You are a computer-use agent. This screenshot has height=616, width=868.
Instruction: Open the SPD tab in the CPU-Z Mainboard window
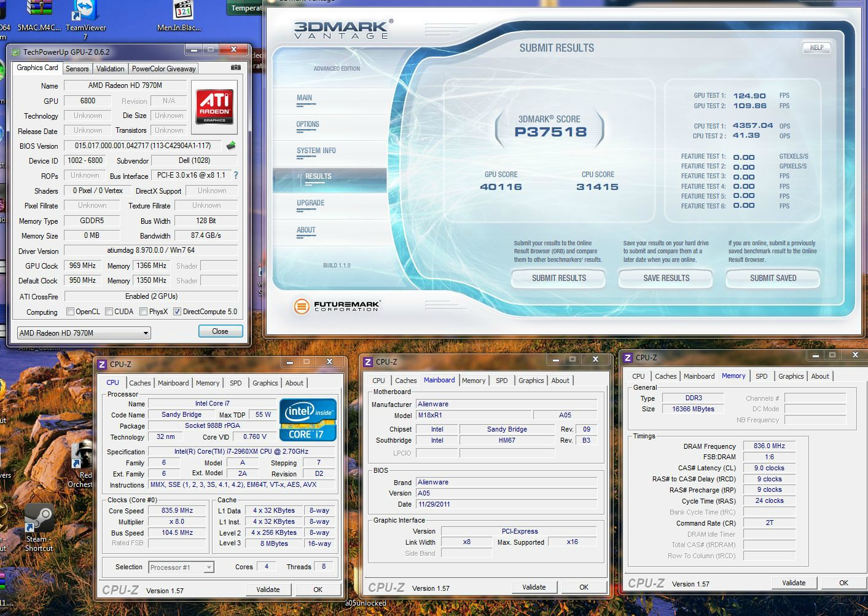tap(502, 381)
